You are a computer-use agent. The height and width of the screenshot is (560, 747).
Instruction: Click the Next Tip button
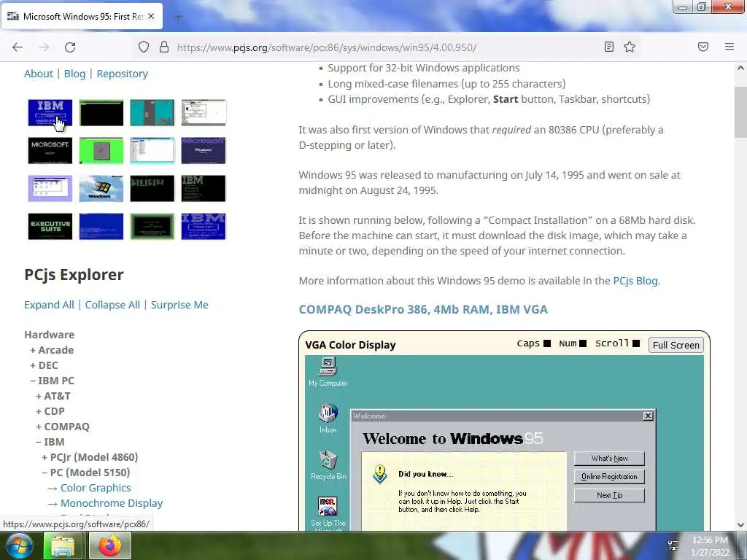(x=609, y=495)
